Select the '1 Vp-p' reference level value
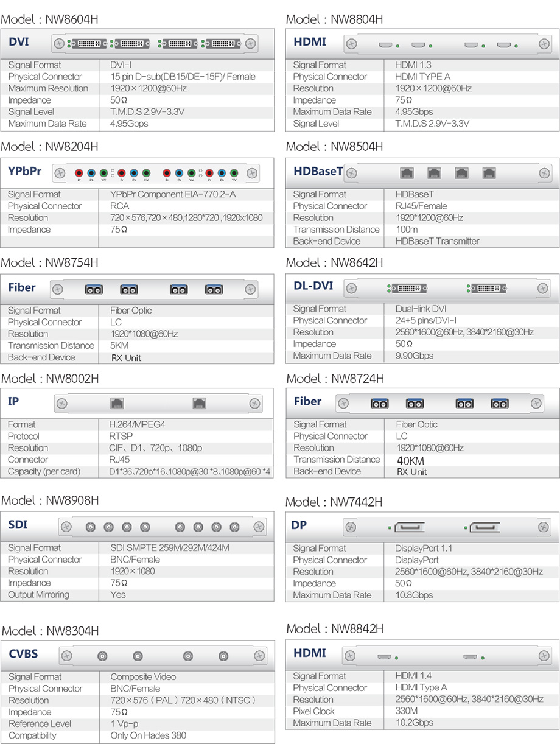 coord(125,723)
